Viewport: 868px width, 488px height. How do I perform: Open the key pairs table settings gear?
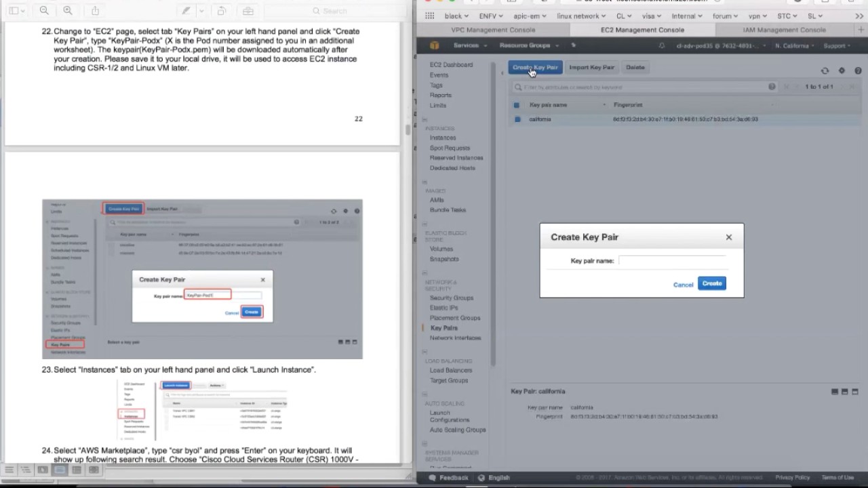[842, 70]
